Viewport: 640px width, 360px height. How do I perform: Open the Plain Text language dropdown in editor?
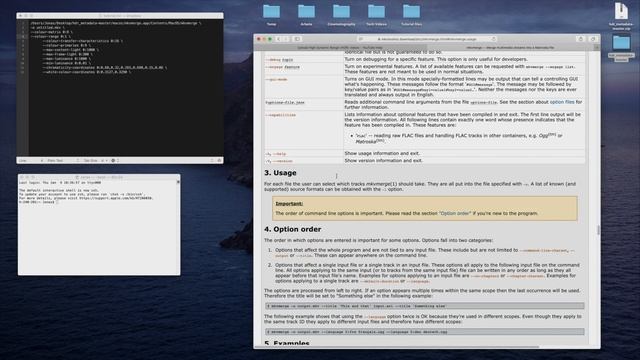63,161
